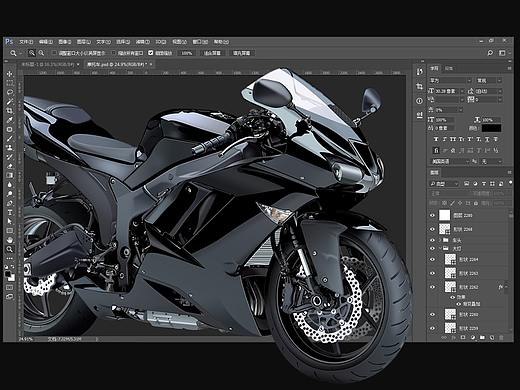
Task: Toggle the 效果 effects visibility eye
Action: pos(453,297)
